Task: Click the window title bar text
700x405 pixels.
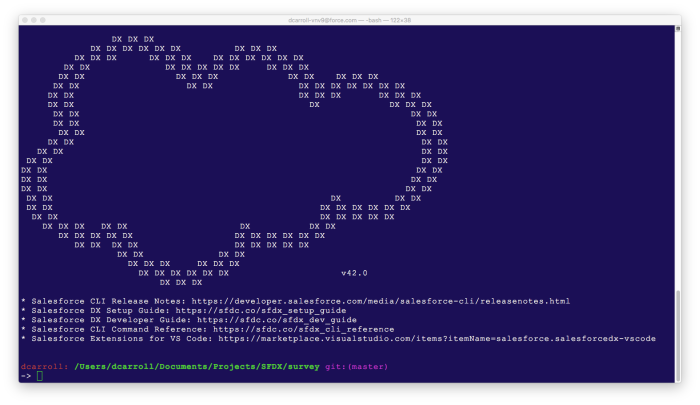Action: pyautogui.click(x=350, y=20)
